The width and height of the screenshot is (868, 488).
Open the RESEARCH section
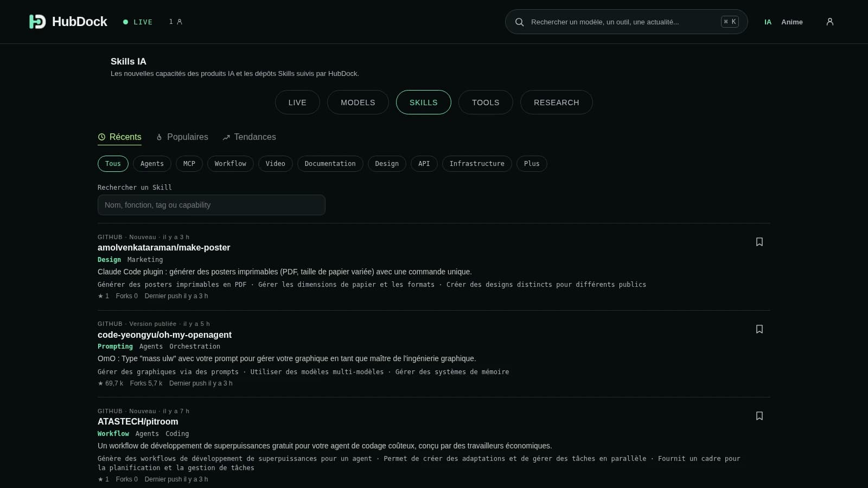(557, 102)
